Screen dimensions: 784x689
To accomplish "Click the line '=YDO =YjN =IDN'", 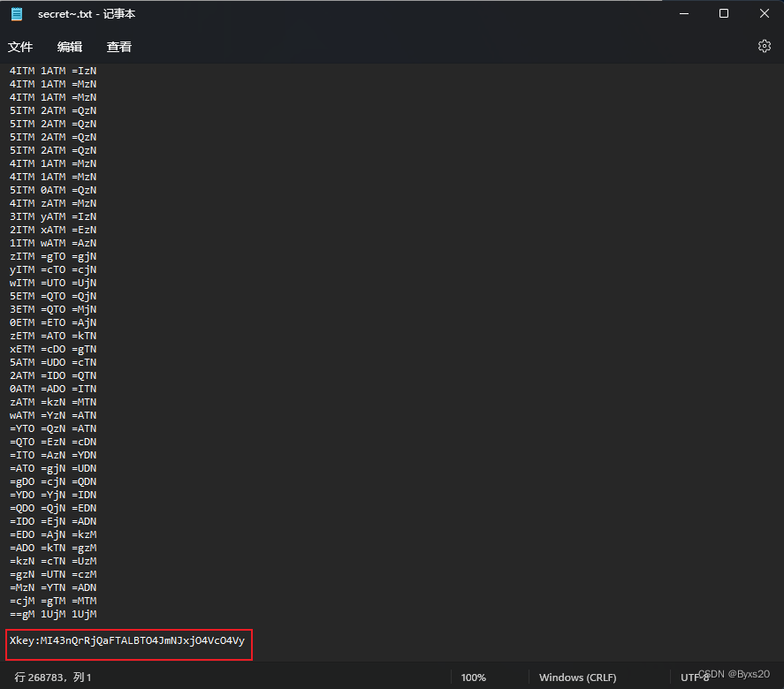I will (53, 495).
